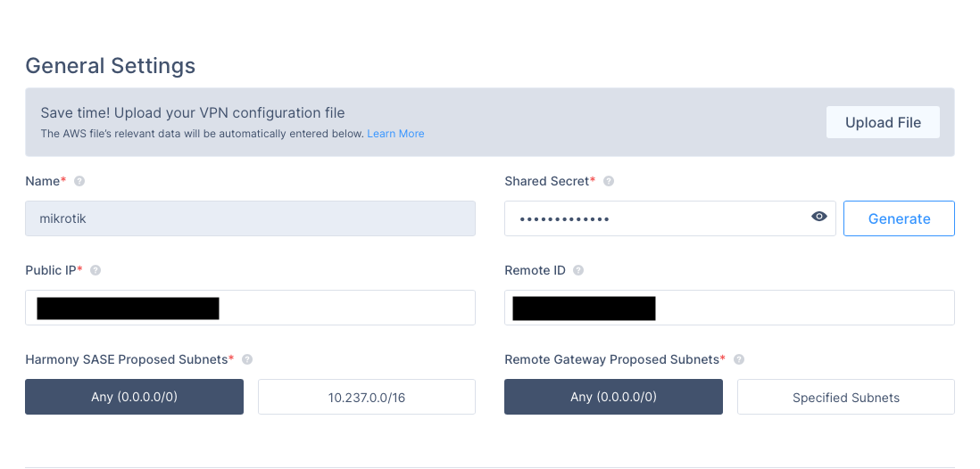Screen dimensions: 980x469
Task: Select Any (0.0.0.0/0) for Remote Gateway subnets
Action: click(x=613, y=397)
